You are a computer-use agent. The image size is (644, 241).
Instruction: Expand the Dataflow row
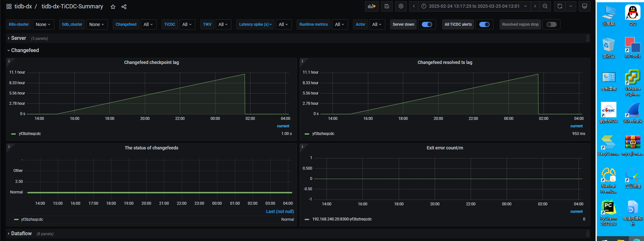[21, 234]
